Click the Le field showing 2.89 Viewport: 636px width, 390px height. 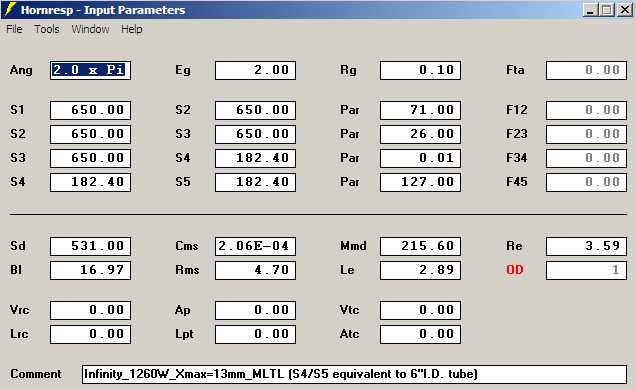(x=421, y=270)
